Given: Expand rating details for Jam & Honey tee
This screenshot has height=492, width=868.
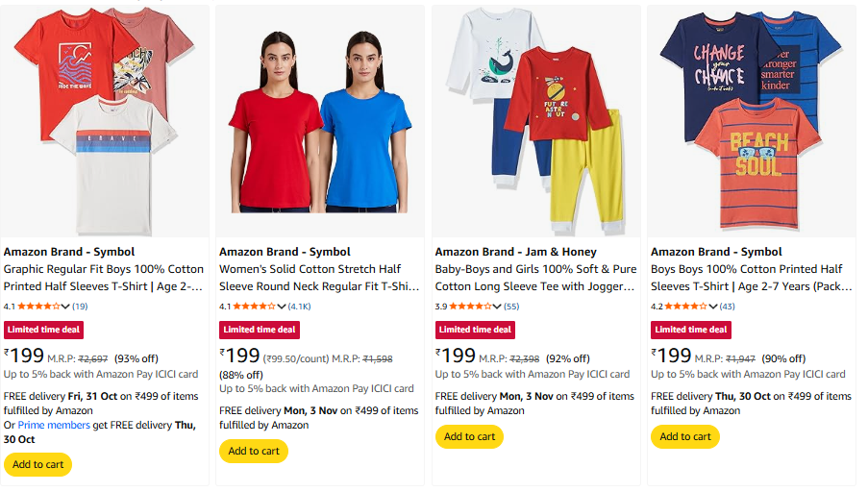Looking at the screenshot, I should (x=497, y=307).
